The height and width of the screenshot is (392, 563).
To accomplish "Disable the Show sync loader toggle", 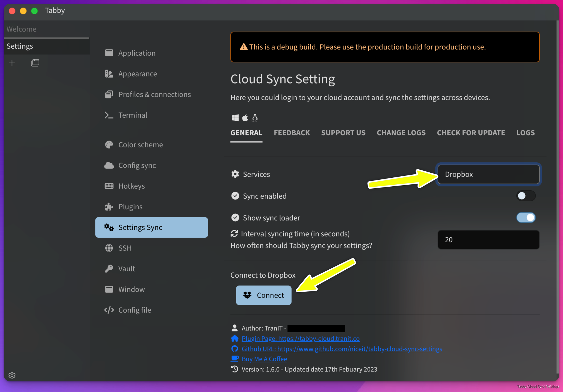I will (526, 217).
